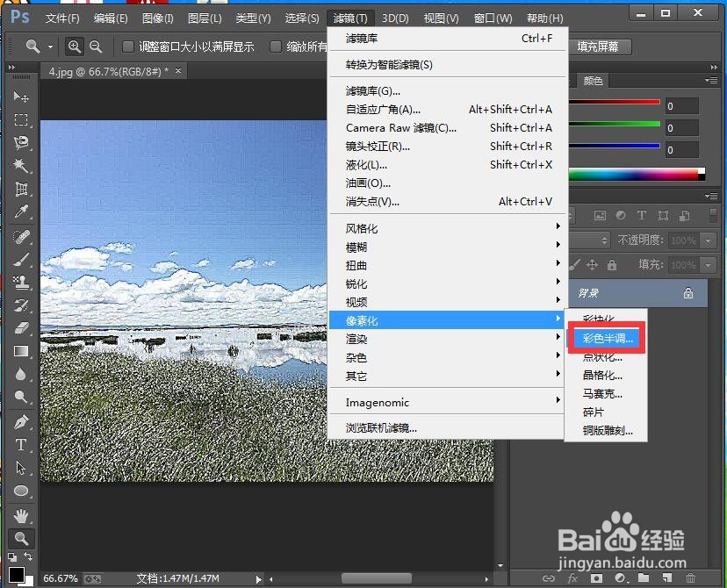Image resolution: width=727 pixels, height=588 pixels.
Task: Toggle the text layer filter in Layers panel
Action: point(640,215)
